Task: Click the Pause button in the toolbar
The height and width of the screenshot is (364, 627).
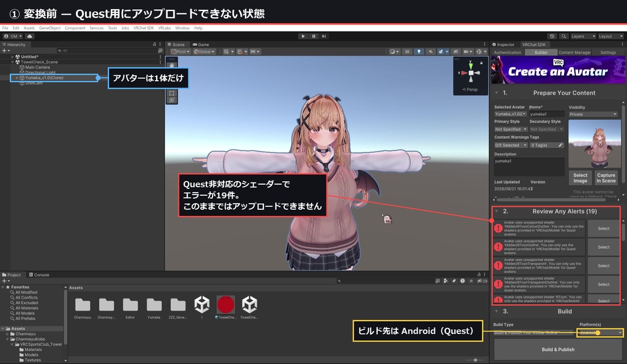Action: [313, 36]
